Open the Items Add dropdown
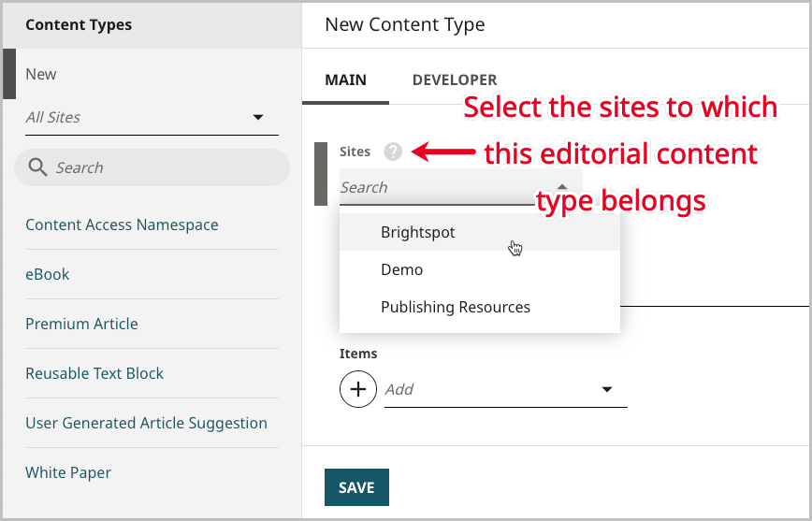The image size is (812, 521). click(505, 389)
